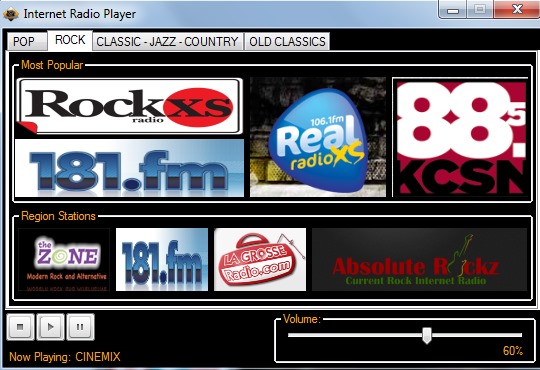The height and width of the screenshot is (370, 540).
Task: Close the Internet Radio Player window
Action: 517,9
